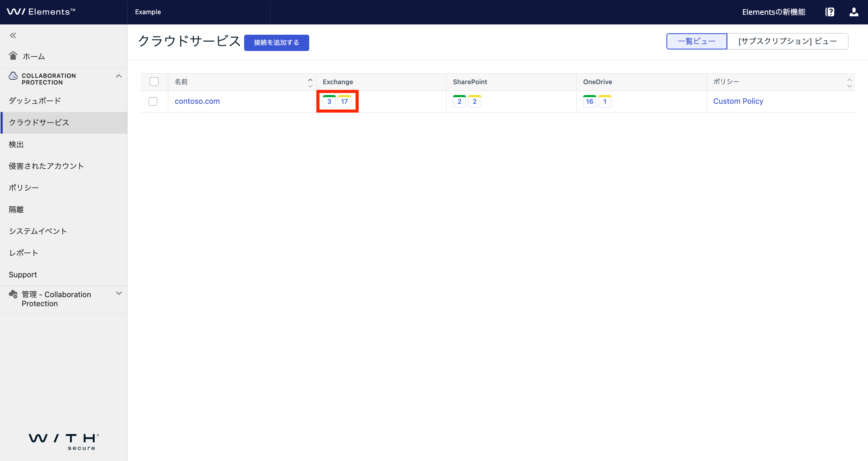868x461 pixels.
Task: Click the Collaboration Protection cloud icon
Action: pos(13,76)
